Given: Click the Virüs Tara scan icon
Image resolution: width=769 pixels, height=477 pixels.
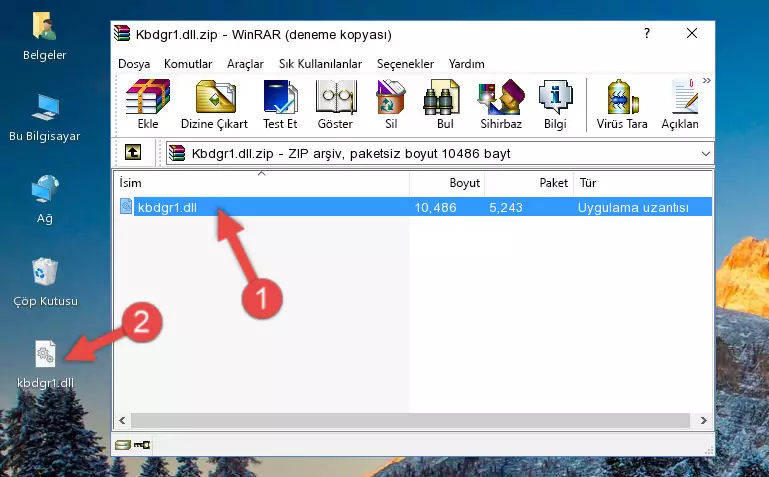Looking at the screenshot, I should pyautogui.click(x=622, y=97).
